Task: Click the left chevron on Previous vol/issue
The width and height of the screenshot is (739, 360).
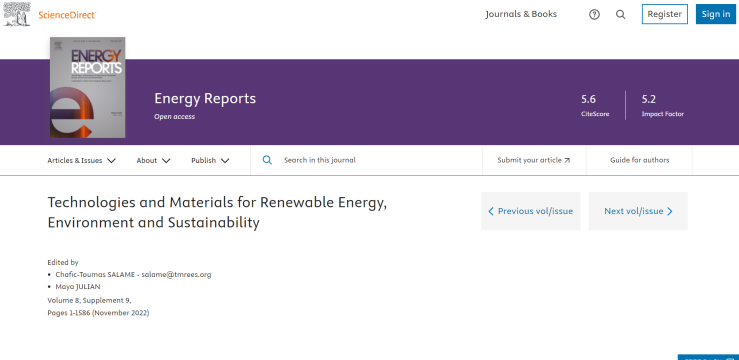Action: tap(491, 211)
